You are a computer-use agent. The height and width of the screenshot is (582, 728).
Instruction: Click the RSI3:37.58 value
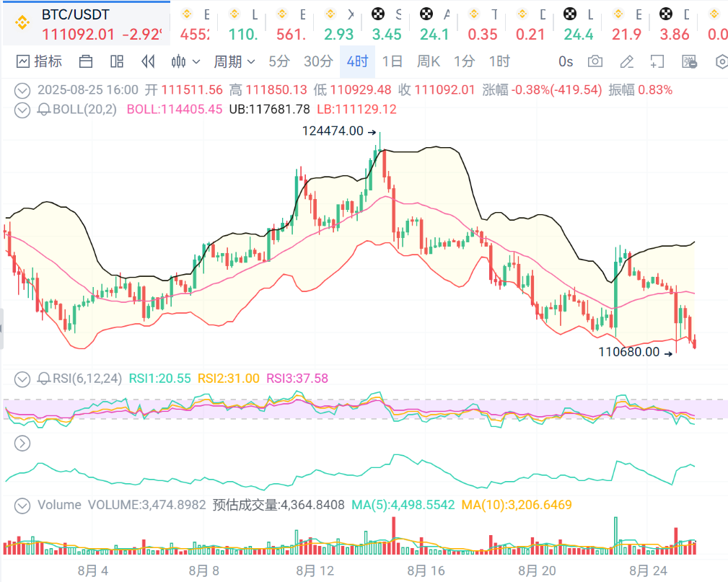pyautogui.click(x=297, y=379)
